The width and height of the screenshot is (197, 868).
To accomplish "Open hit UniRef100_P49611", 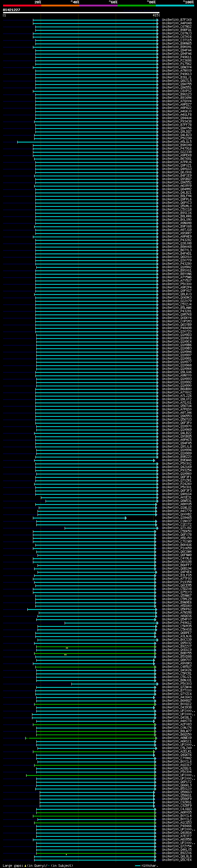I will [177, 57].
